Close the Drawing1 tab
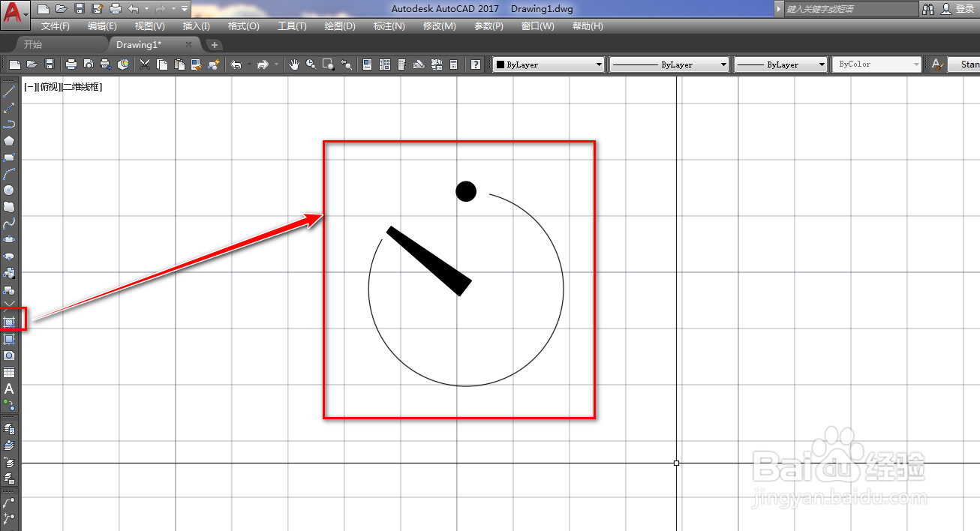This screenshot has width=980, height=531. [x=188, y=45]
